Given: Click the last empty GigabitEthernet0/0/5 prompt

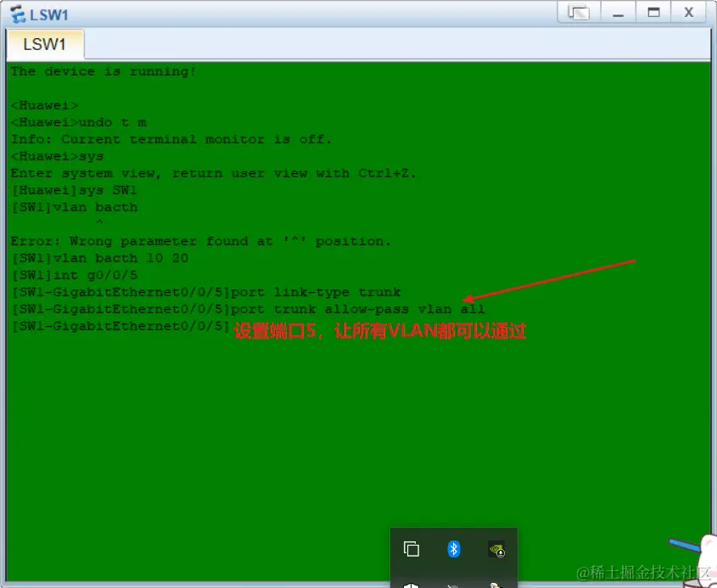Looking at the screenshot, I should tap(120, 326).
